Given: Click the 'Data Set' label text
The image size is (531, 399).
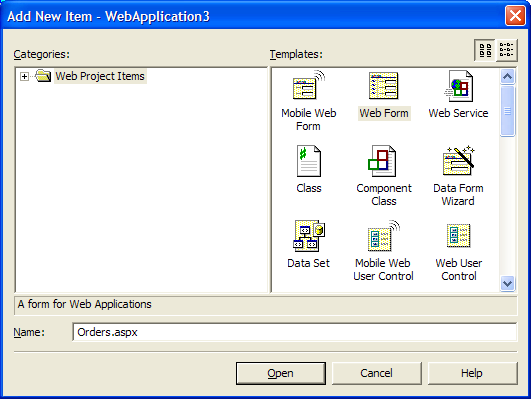Looking at the screenshot, I should click(308, 263).
